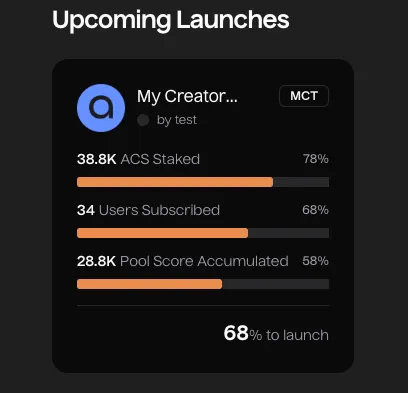Viewport: 408px width, 393px height.
Task: Click the ACS Staked progress bar
Action: pyautogui.click(x=203, y=182)
